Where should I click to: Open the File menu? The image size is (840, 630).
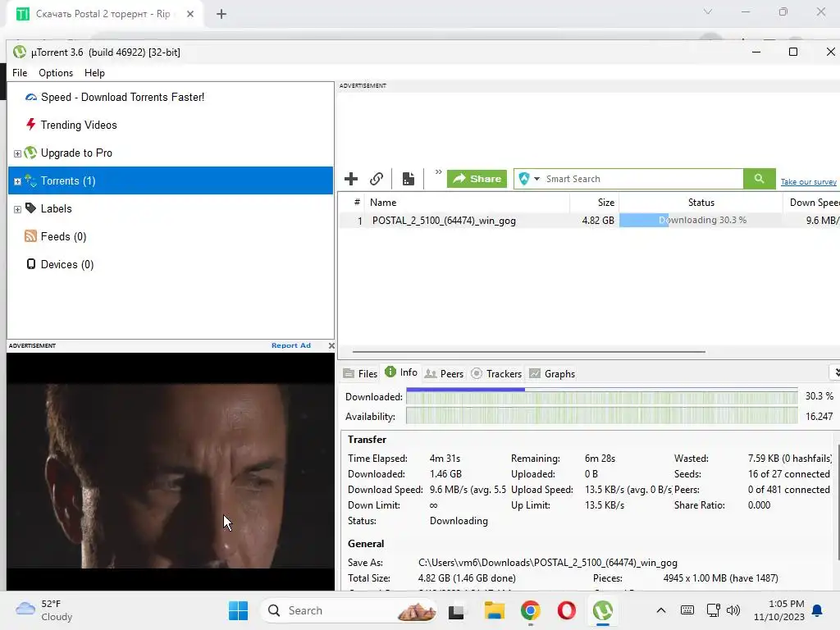coord(20,73)
